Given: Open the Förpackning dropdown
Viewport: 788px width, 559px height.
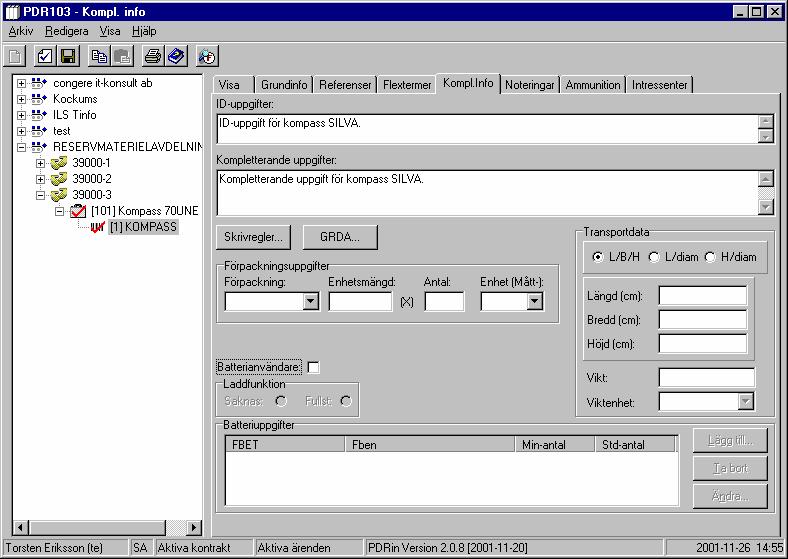Looking at the screenshot, I should point(311,302).
